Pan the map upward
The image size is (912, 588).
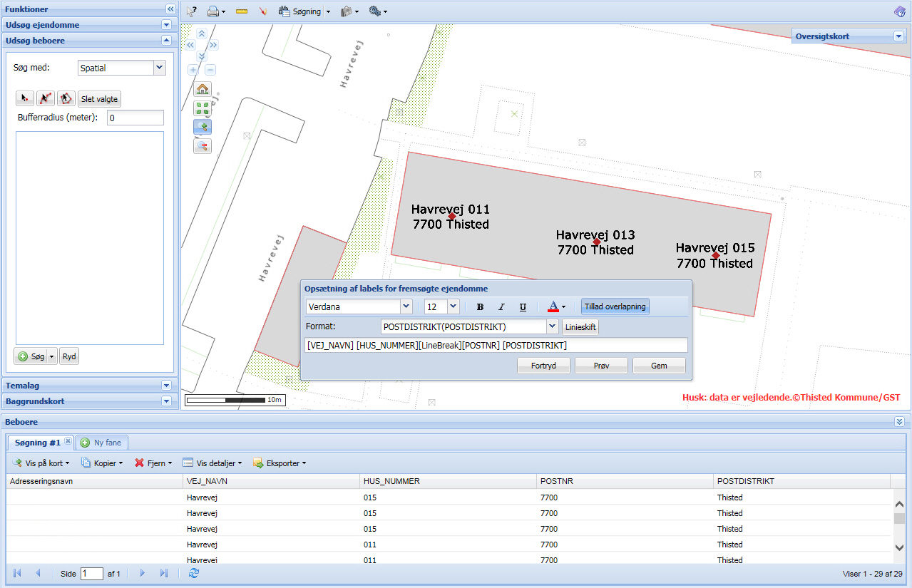tap(202, 33)
